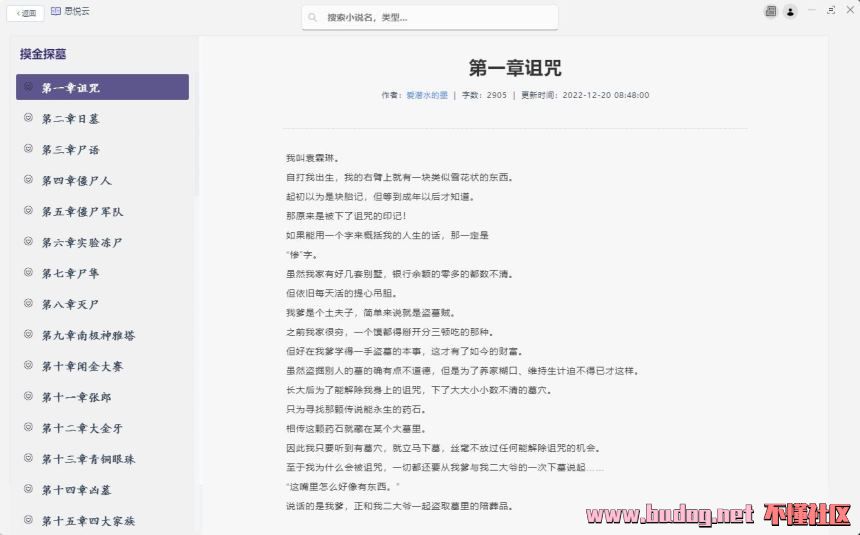860x535 pixels.
Task: Open author link 爱潜水的墨
Action: [427, 95]
